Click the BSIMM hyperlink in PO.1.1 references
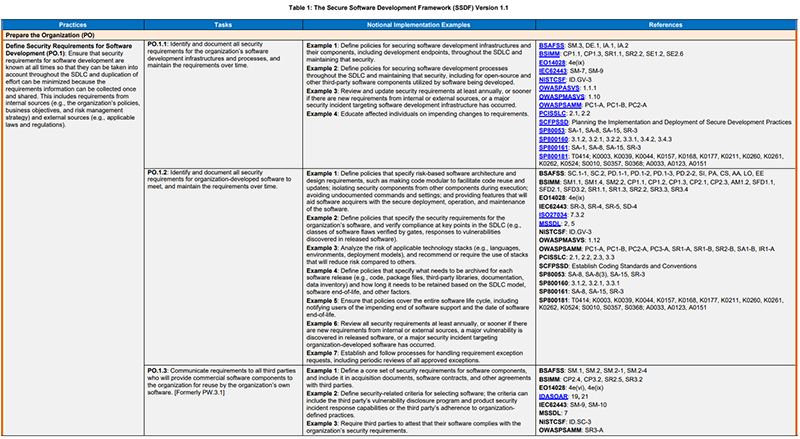The image size is (800, 439). [550, 53]
